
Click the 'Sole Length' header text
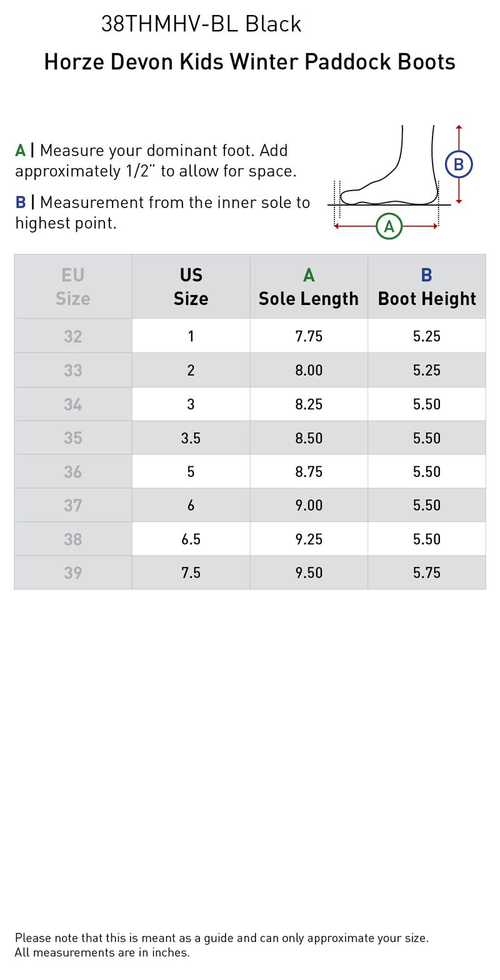point(308,299)
